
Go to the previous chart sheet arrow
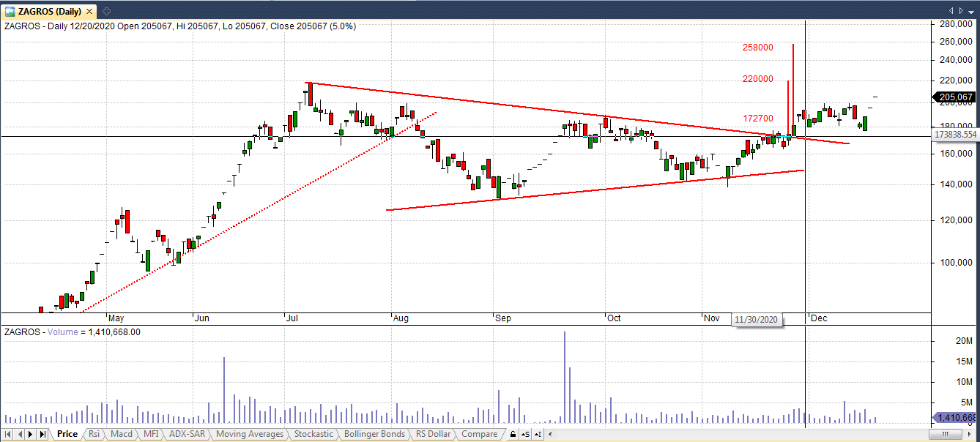pyautogui.click(x=20, y=434)
